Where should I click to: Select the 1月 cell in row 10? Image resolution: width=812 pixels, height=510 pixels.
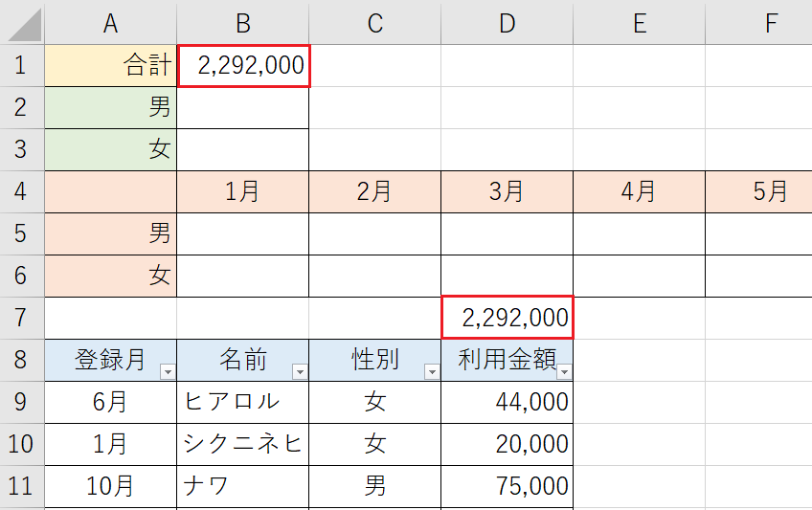(110, 444)
